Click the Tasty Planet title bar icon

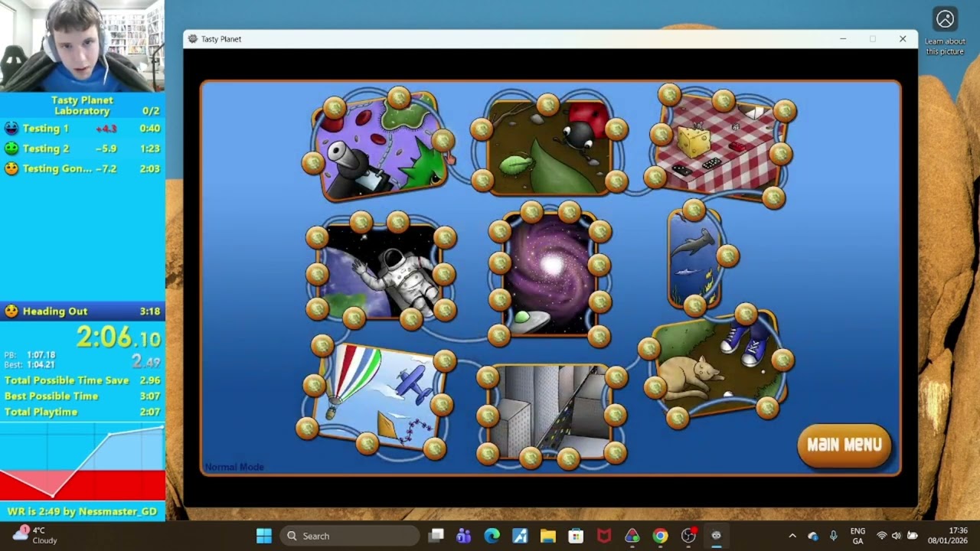pos(192,39)
